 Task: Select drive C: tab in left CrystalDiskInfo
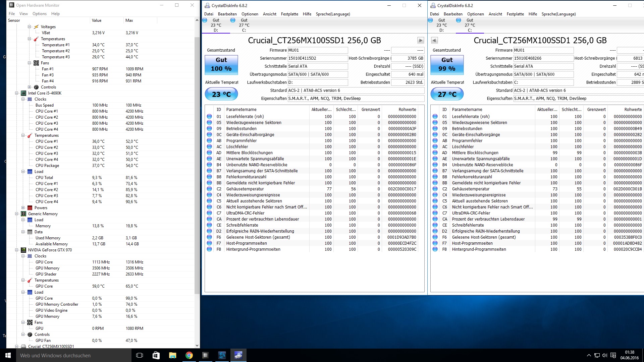click(x=244, y=25)
